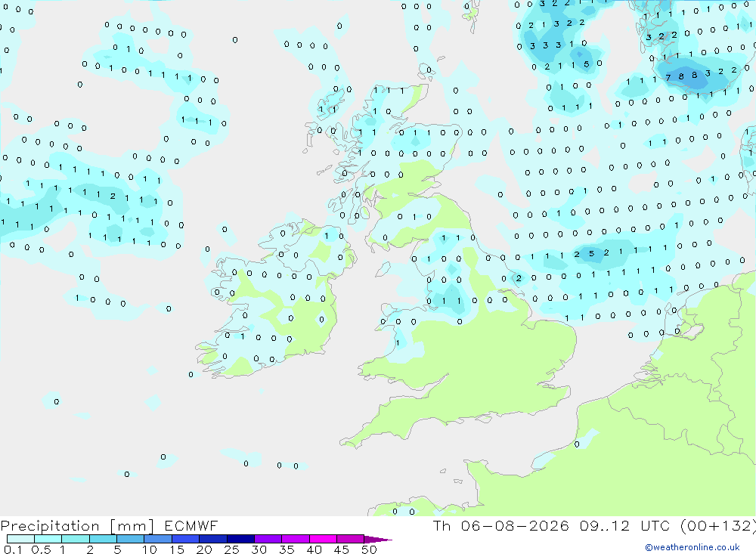This screenshot has width=756, height=554.
Task: Click the '10' legend scale label
Action: coord(149,549)
